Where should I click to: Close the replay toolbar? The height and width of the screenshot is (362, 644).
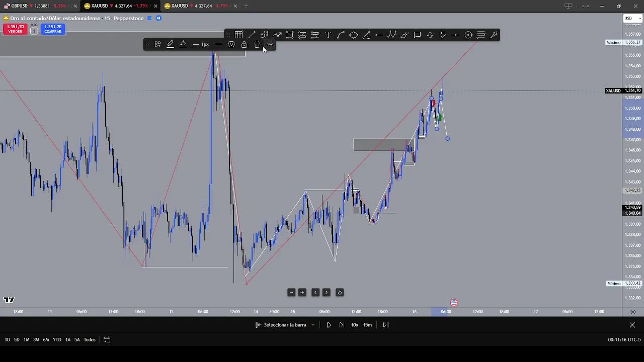632,325
